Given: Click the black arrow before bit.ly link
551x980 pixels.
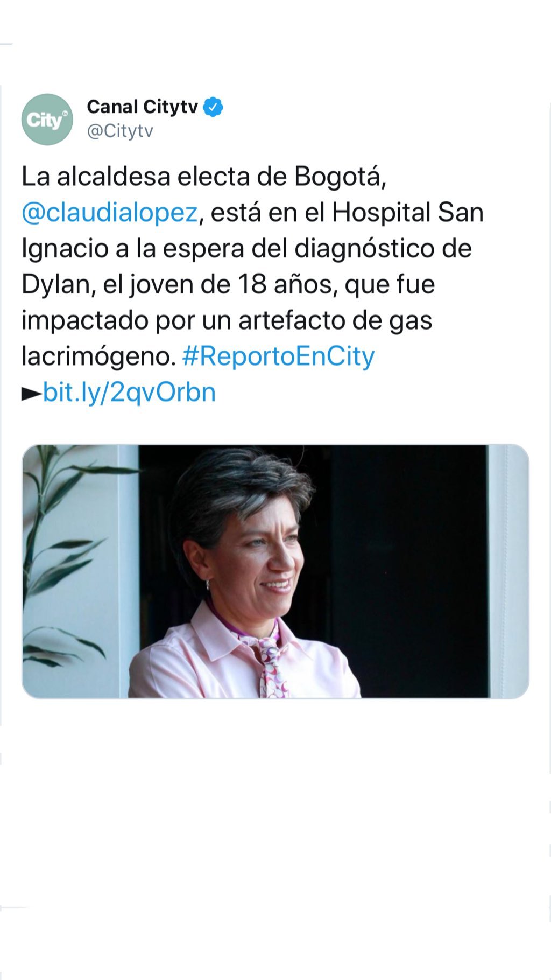Looking at the screenshot, I should [32, 395].
